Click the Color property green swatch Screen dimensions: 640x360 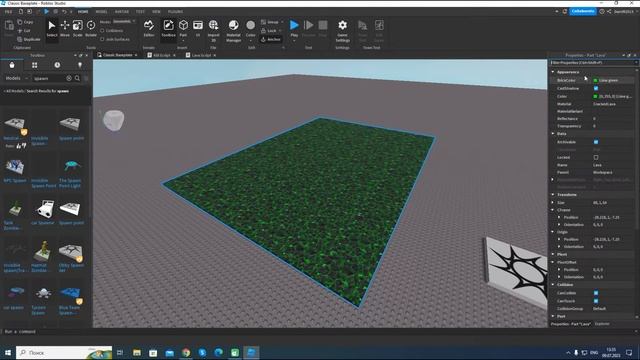tap(595, 96)
